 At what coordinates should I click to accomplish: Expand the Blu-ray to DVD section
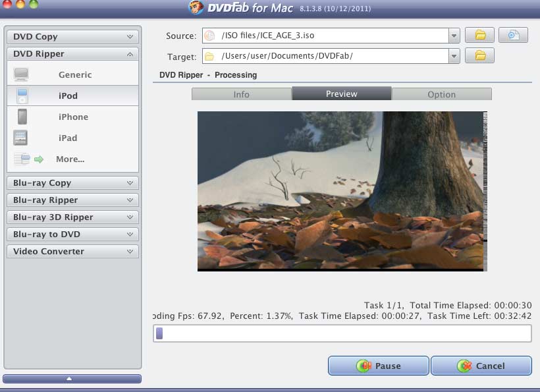tap(72, 235)
